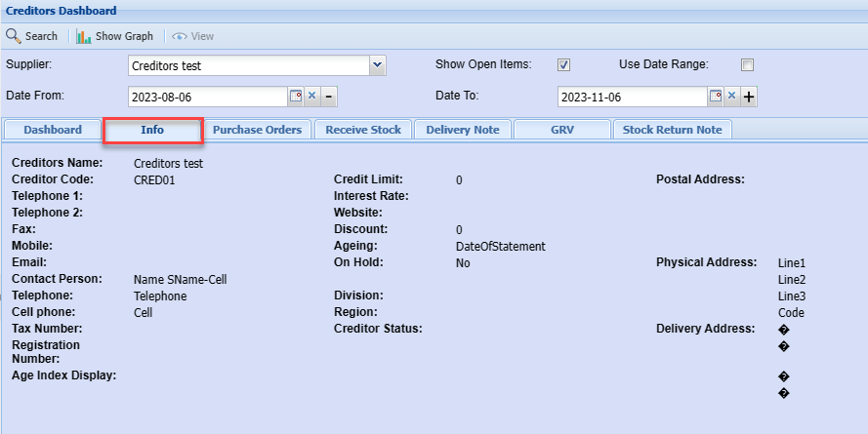The image size is (868, 434).
Task: Open the Date From calendar picker
Action: [295, 97]
